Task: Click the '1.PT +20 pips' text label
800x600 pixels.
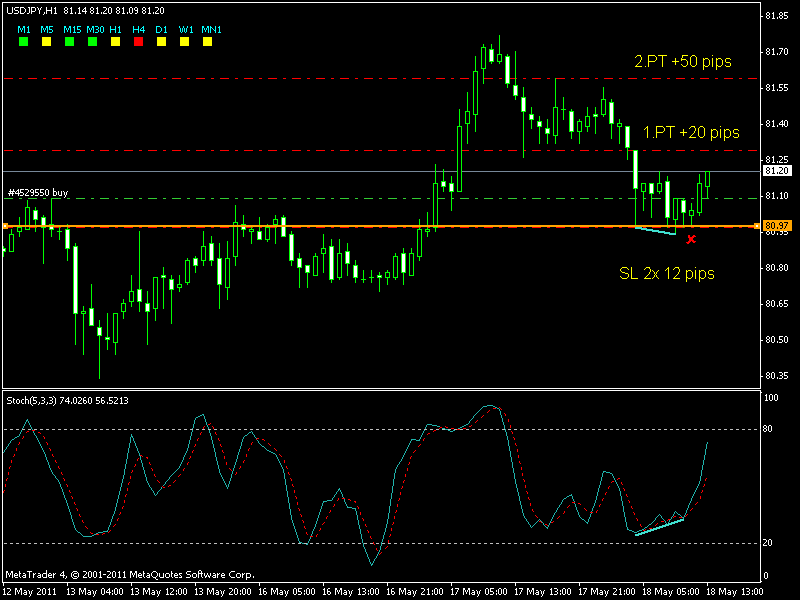Action: point(691,133)
